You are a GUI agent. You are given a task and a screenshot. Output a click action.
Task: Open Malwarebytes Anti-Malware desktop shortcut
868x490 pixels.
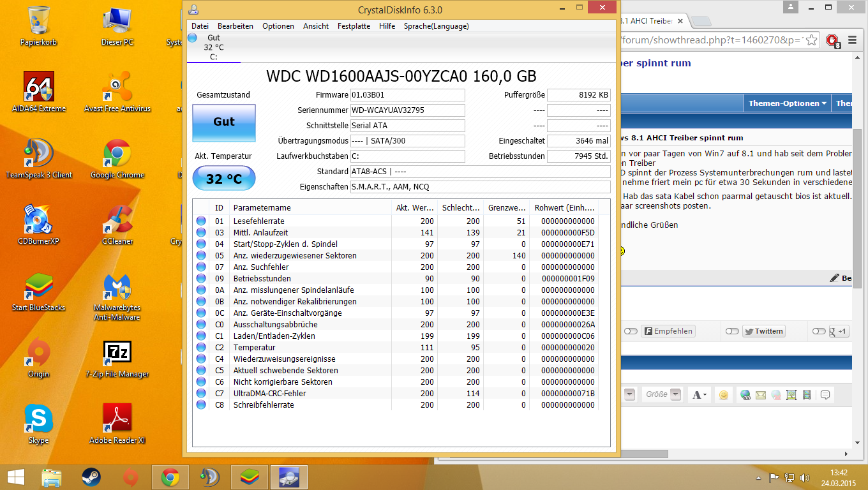(x=117, y=295)
